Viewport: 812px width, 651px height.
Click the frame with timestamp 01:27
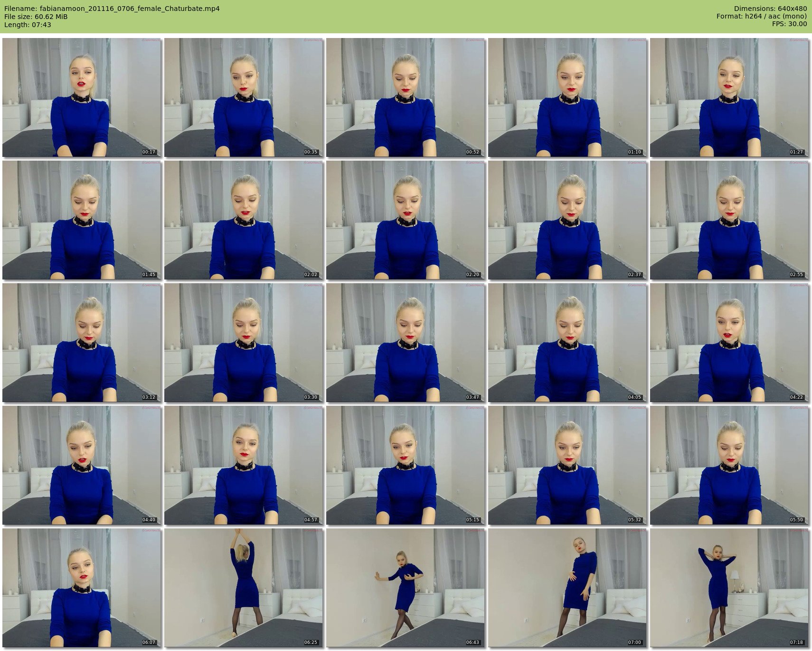click(729, 97)
